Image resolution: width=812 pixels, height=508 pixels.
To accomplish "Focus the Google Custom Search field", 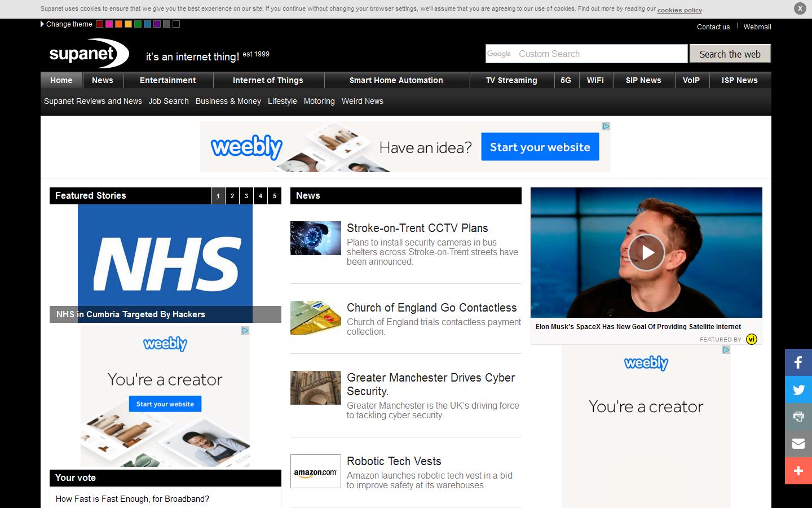I will [586, 54].
